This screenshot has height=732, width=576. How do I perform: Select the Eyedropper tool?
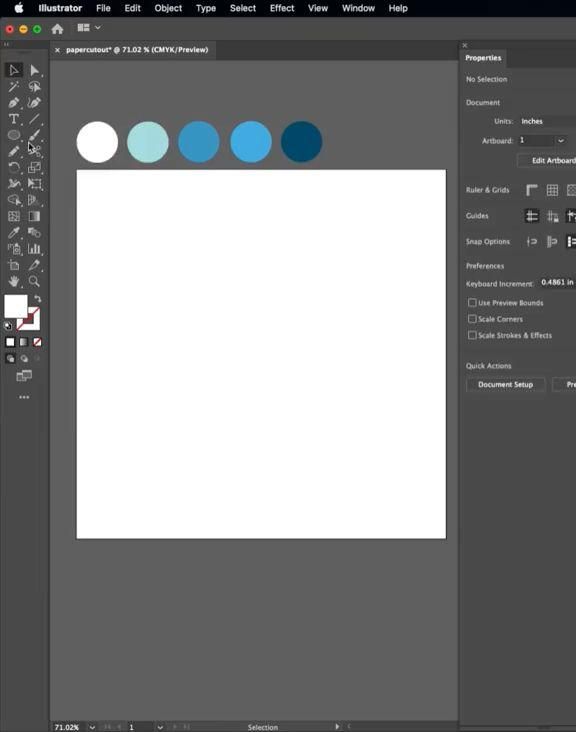pos(14,232)
